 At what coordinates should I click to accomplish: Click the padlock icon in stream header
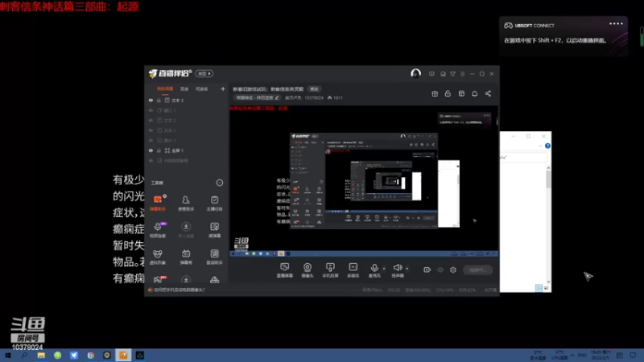tap(448, 93)
